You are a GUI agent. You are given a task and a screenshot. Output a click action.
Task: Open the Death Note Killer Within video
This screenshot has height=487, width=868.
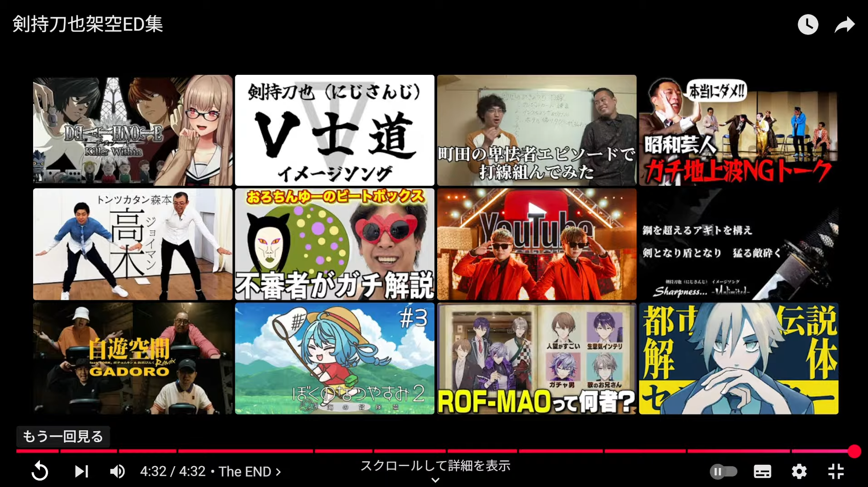(x=132, y=130)
